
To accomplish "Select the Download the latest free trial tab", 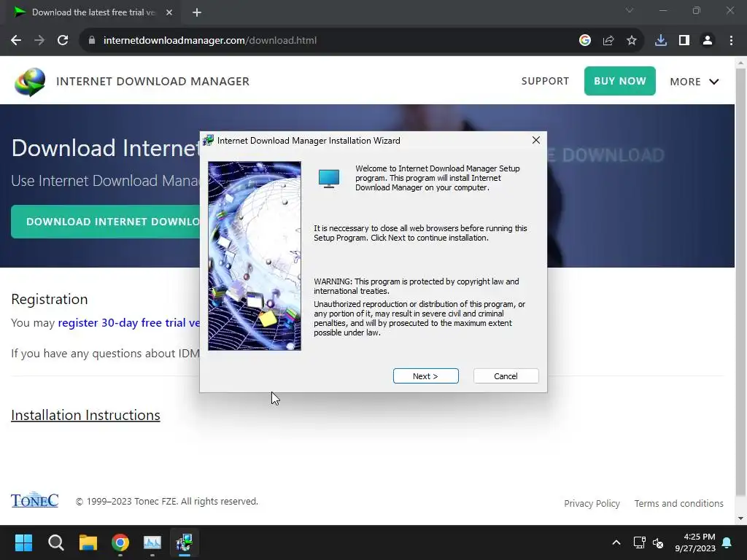I will click(93, 12).
